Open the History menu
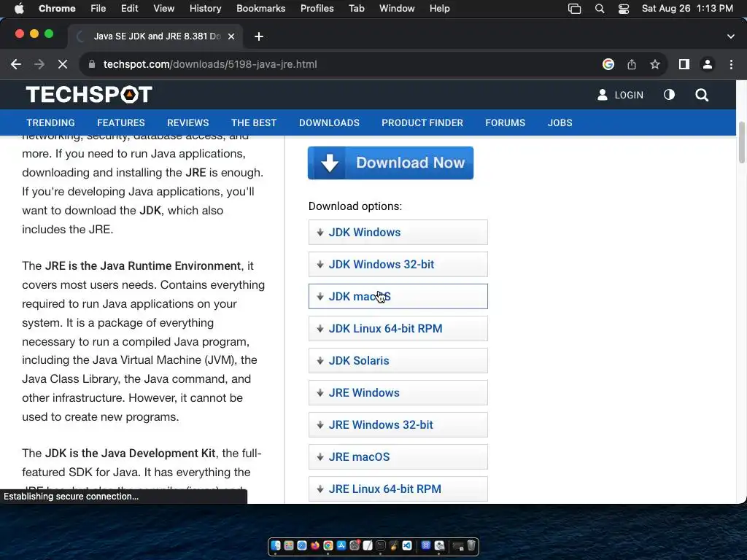 [x=205, y=8]
